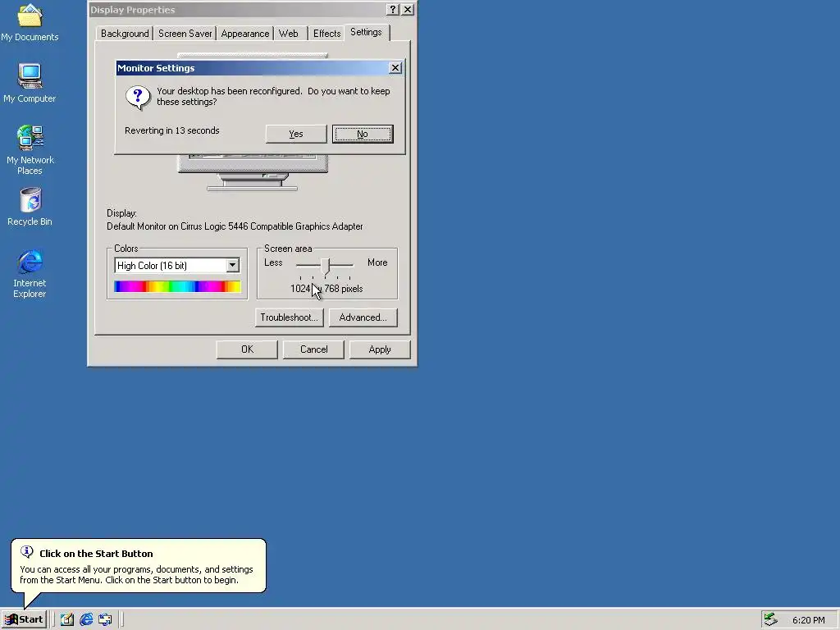The width and height of the screenshot is (840, 630).
Task: Select the Recycle Bin icon
Action: click(30, 207)
